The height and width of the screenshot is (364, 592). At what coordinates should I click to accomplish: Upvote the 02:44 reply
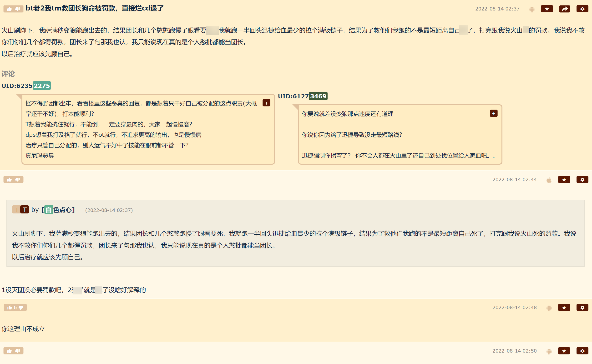tap(9, 180)
